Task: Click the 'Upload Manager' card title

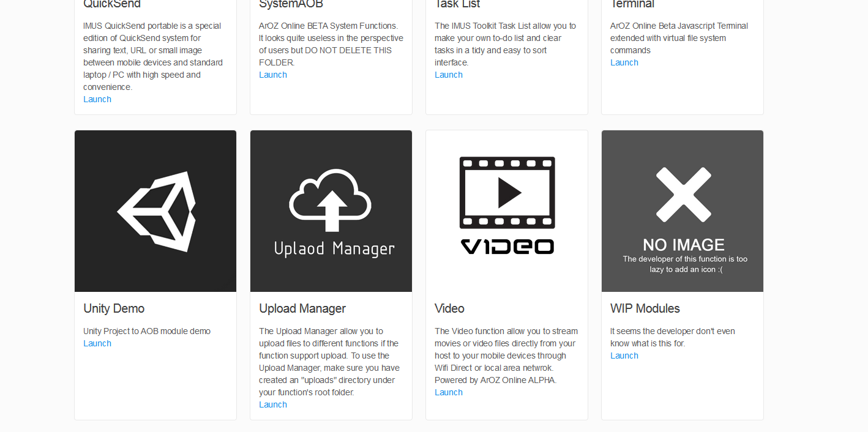Action: click(302, 308)
